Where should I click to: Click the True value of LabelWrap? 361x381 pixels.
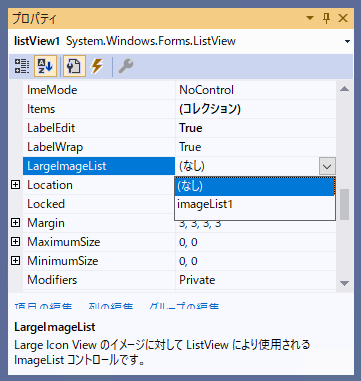[x=190, y=147]
